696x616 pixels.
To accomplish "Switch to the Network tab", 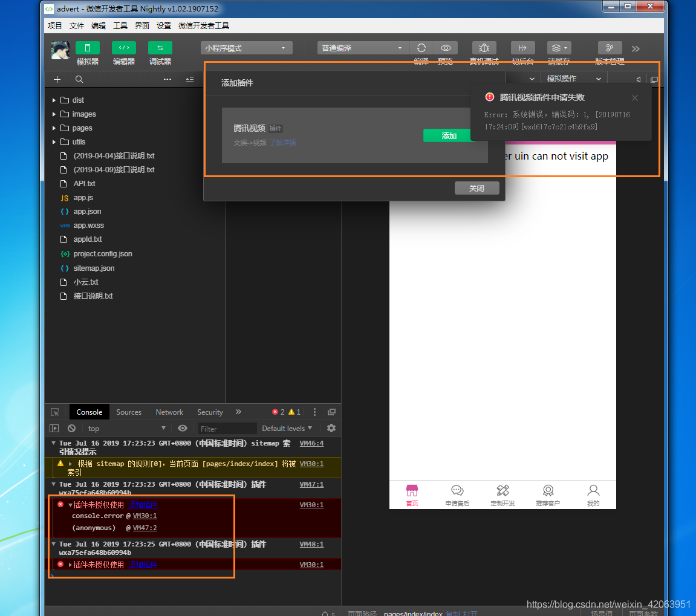I will (169, 412).
